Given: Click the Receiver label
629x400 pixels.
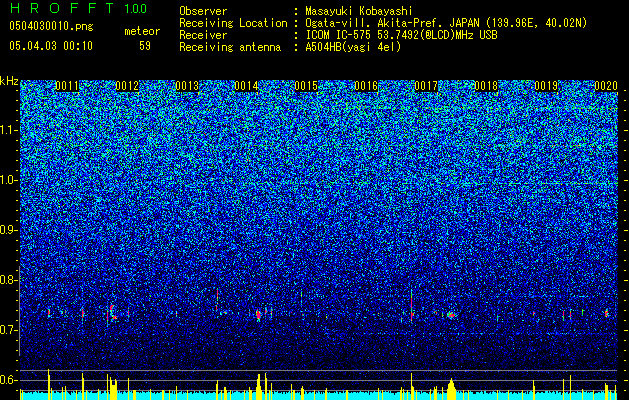Looking at the screenshot, I should (x=203, y=35).
